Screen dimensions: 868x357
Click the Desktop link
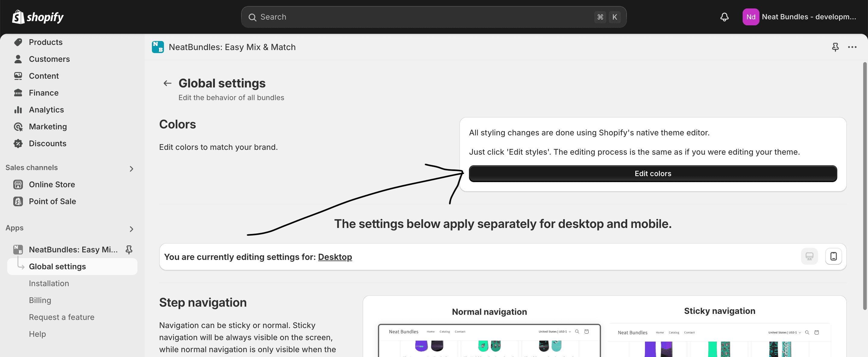click(335, 257)
